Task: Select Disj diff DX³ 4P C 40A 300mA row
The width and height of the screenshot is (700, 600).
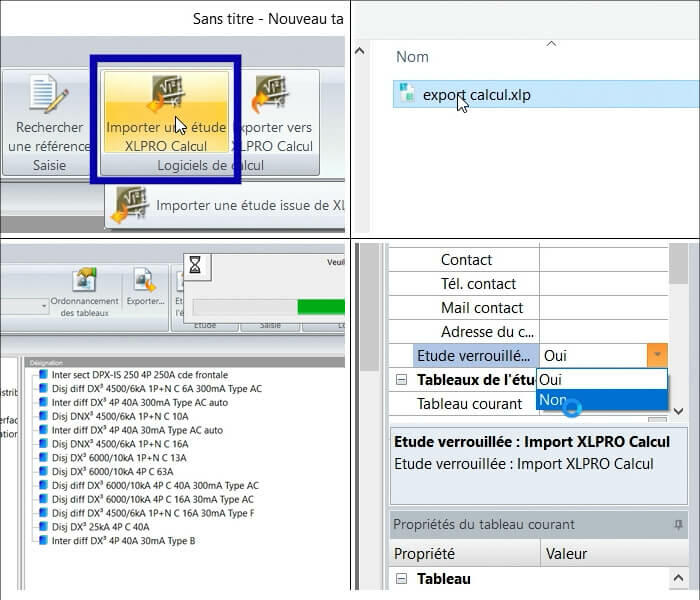Action: (155, 485)
